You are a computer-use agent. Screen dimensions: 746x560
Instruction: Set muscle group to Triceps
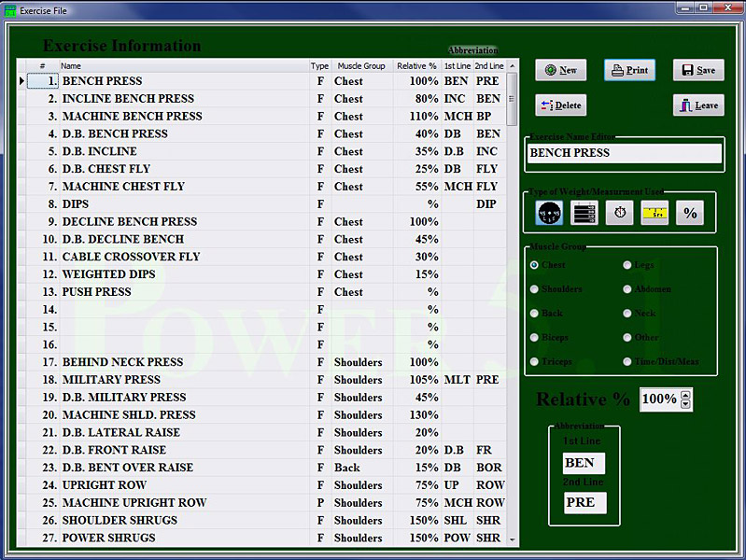(534, 362)
